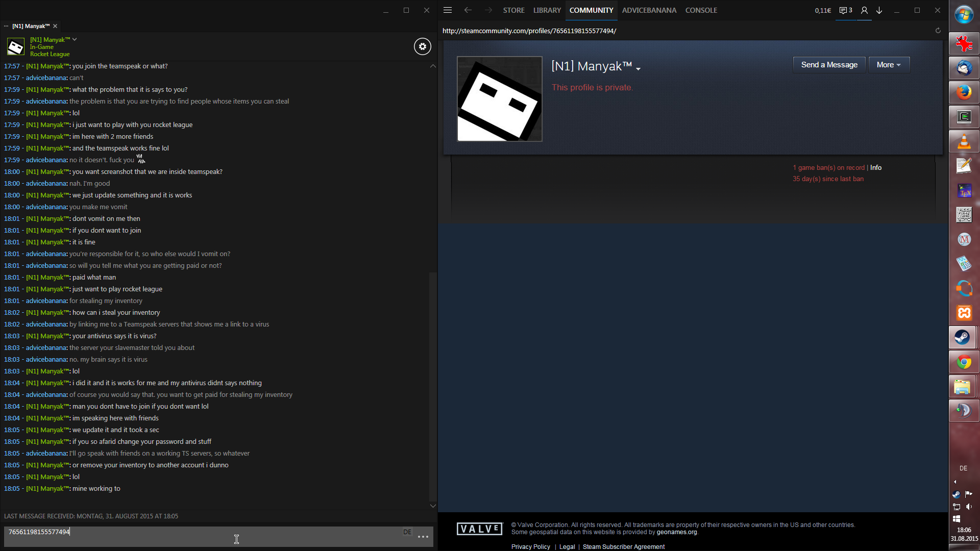Reload the profile page
Image resolution: width=980 pixels, height=551 pixels.
(938, 31)
